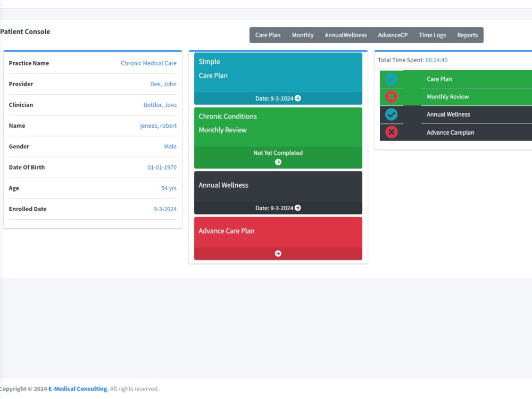The image size is (532, 399).
Task: Click 'Not Yet Completed' status text
Action: coord(278,153)
